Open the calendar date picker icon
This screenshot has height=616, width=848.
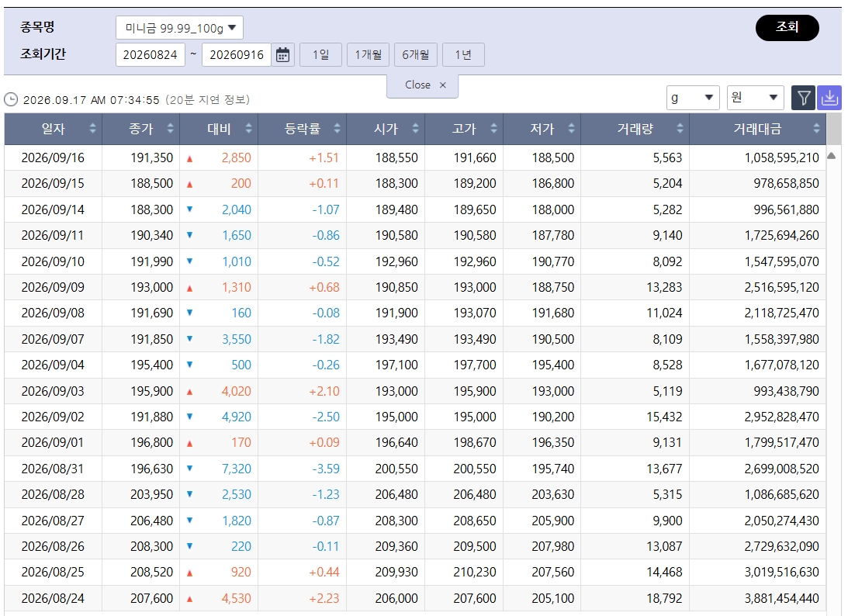click(x=283, y=54)
